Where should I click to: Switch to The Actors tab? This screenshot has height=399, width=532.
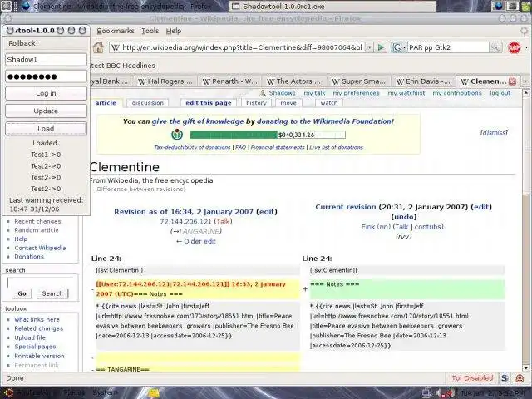pyautogui.click(x=293, y=81)
